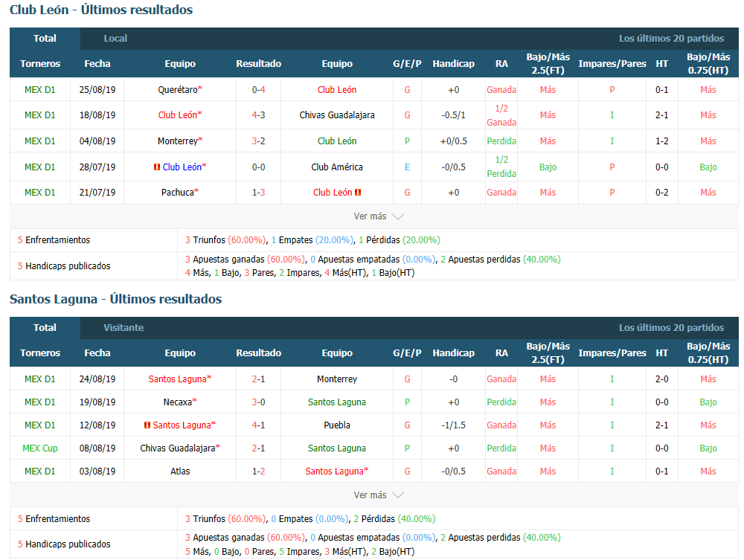The width and height of the screenshot is (744, 560).
Task: Click result 4-1 Santos Laguna vs Puebla
Action: pos(259,425)
